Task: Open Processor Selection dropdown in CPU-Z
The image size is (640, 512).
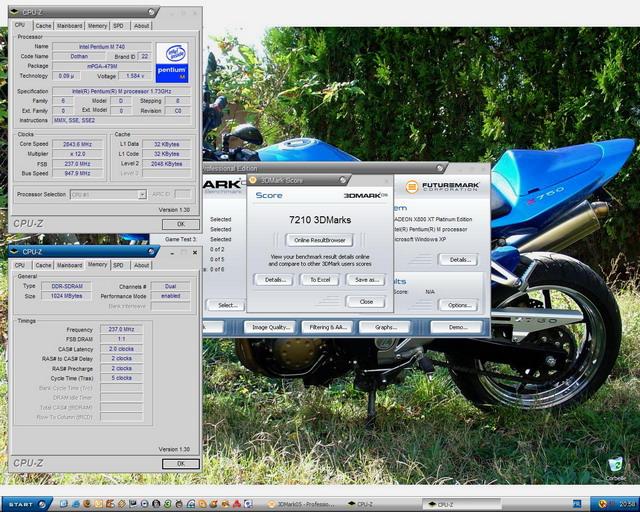Action: click(x=142, y=194)
